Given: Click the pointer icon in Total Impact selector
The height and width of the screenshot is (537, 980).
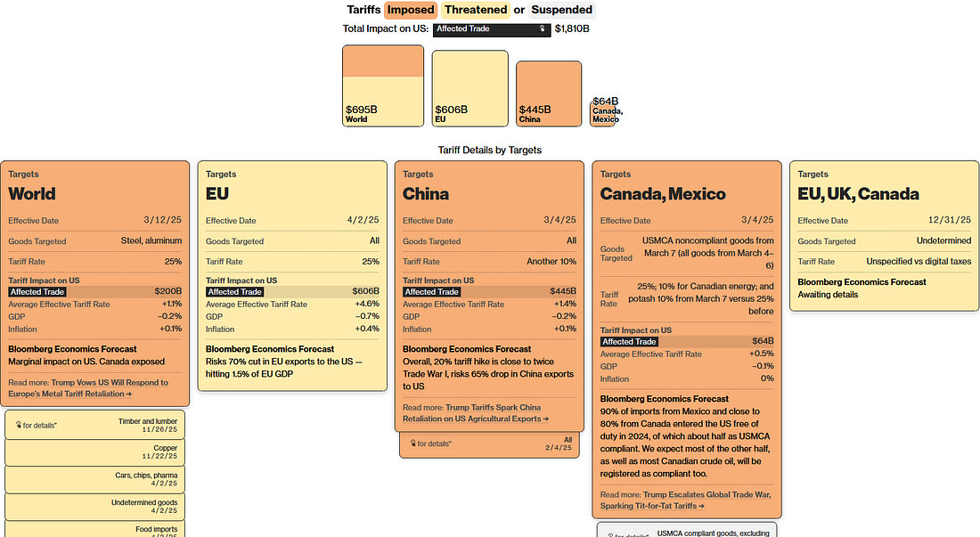Looking at the screenshot, I should [542, 29].
